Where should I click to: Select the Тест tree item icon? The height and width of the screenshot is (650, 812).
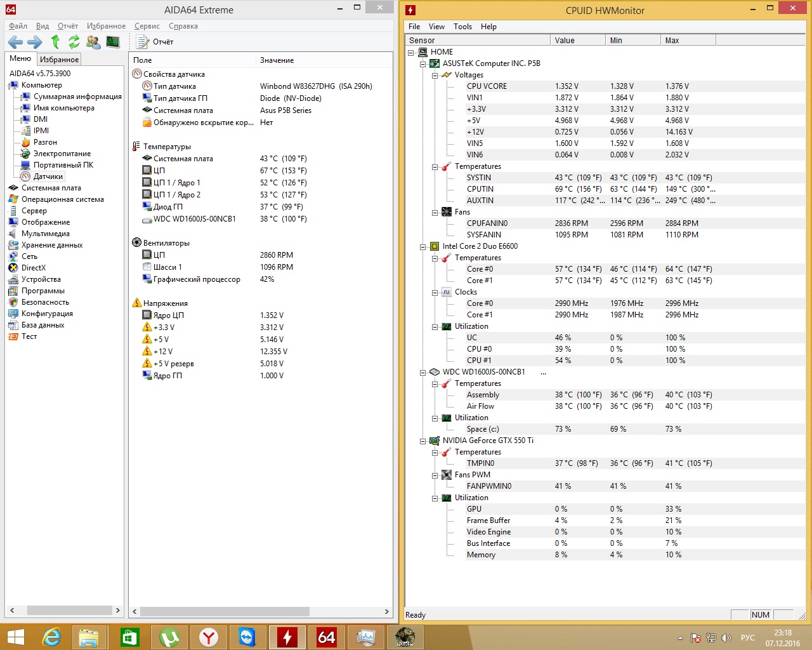click(x=13, y=336)
